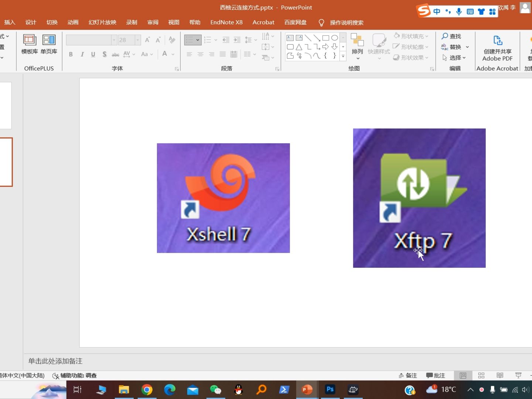
Task: Expand the shapes gallery more button
Action: pyautogui.click(x=343, y=56)
